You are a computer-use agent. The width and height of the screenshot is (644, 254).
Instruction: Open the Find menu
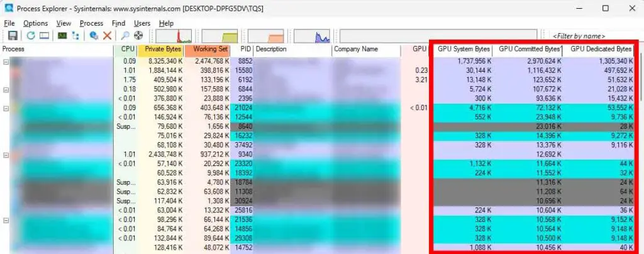click(119, 23)
